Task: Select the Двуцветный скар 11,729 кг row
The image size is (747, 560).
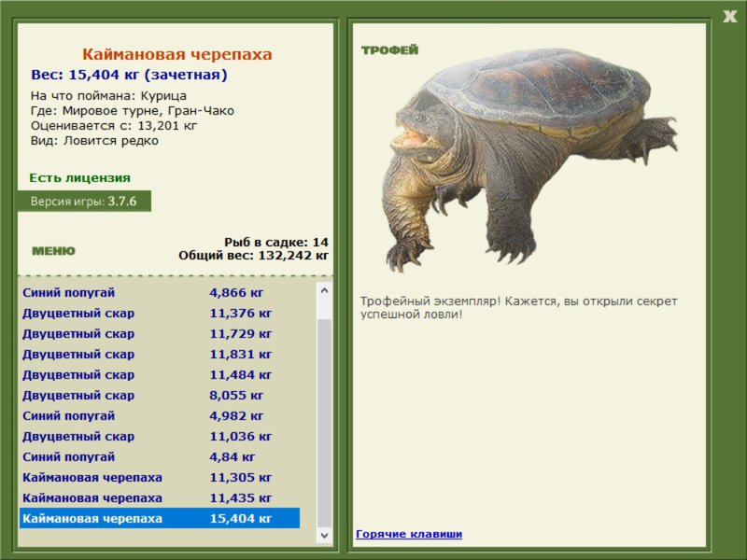Action: [160, 333]
